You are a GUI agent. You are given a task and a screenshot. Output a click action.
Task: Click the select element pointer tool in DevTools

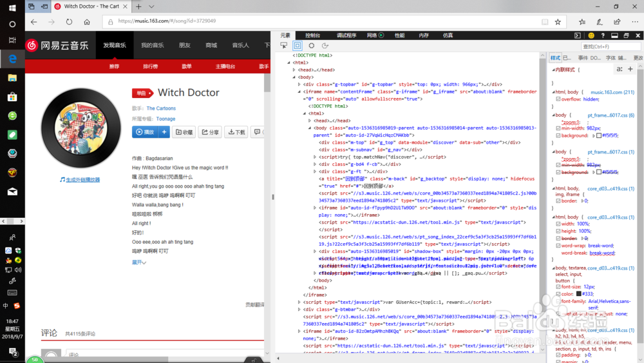coord(284,46)
